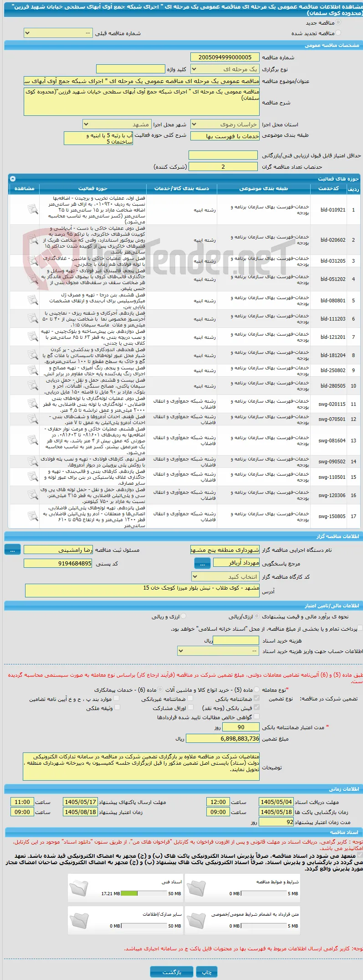Click the مشاهده column header

pyautogui.click(x=24, y=188)
